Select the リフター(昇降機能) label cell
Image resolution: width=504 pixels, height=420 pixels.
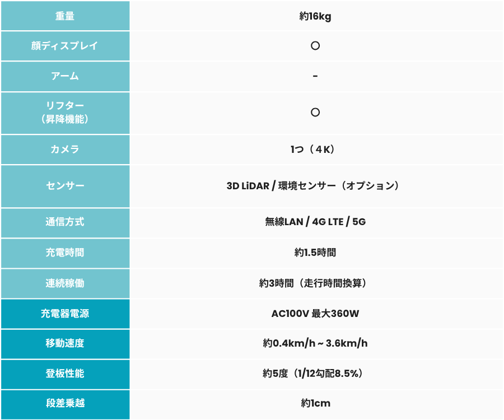65,113
